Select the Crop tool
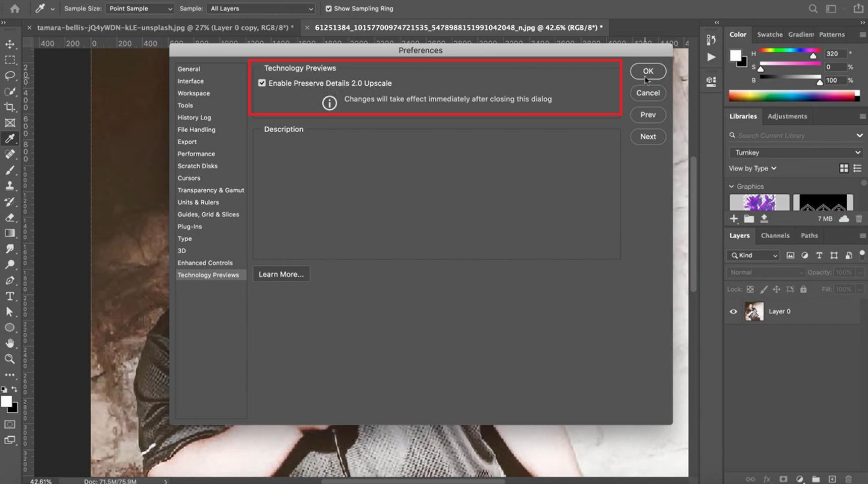 10,107
